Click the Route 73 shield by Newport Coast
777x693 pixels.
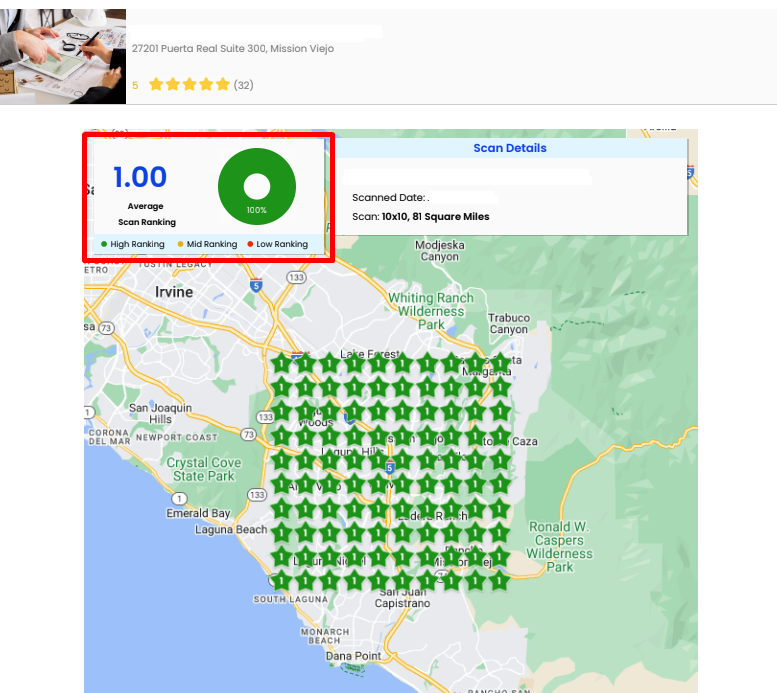pyautogui.click(x=248, y=435)
